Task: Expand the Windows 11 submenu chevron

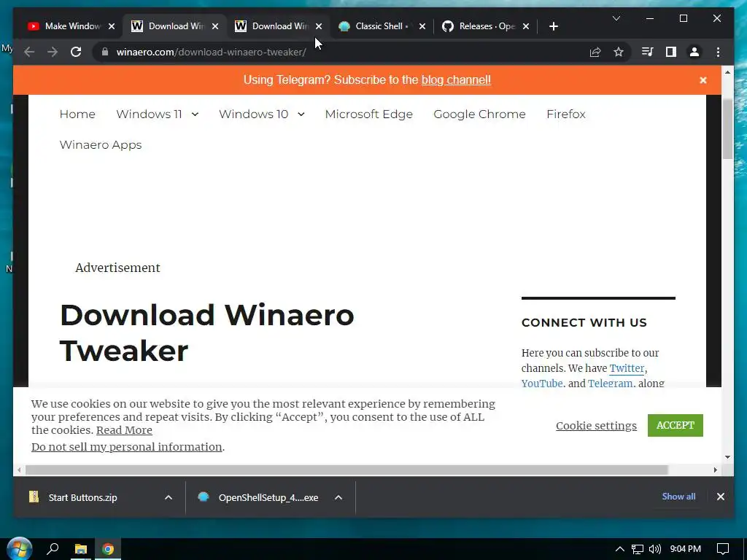Action: 195,114
